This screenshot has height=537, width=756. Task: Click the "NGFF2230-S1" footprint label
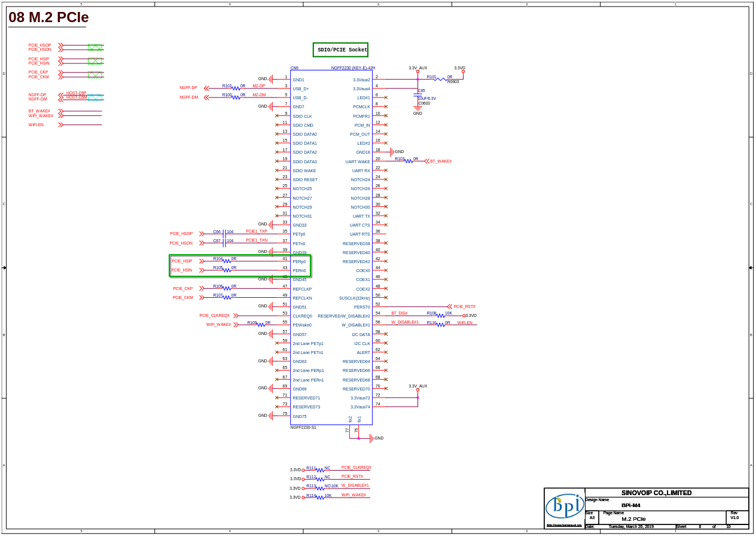[x=303, y=428]
